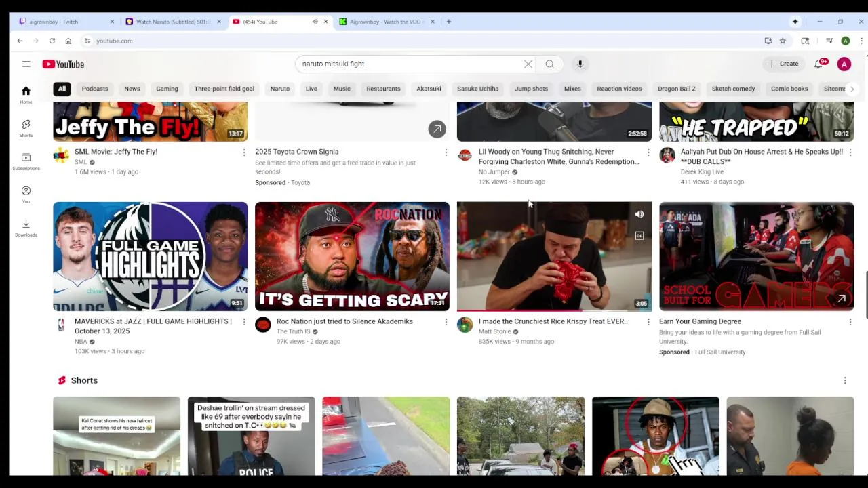The width and height of the screenshot is (868, 488).
Task: Open more actions for Jeffy The Fly video
Action: tap(244, 152)
